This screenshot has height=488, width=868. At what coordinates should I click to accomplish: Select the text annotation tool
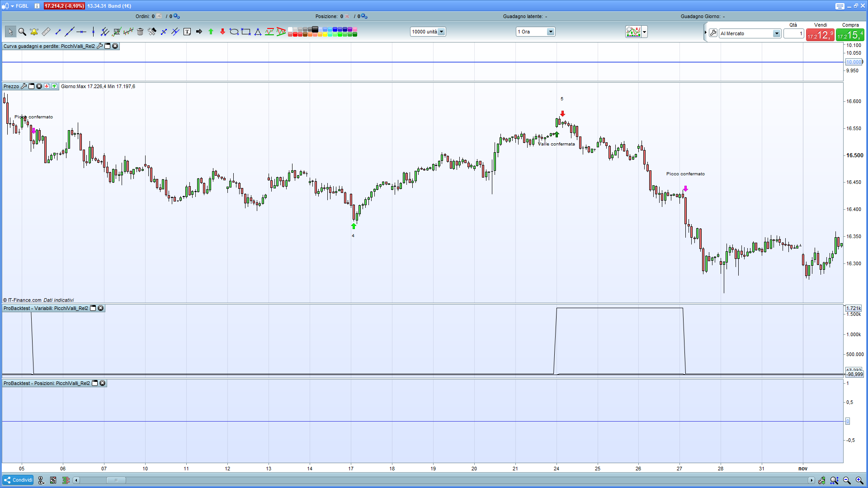click(x=187, y=32)
